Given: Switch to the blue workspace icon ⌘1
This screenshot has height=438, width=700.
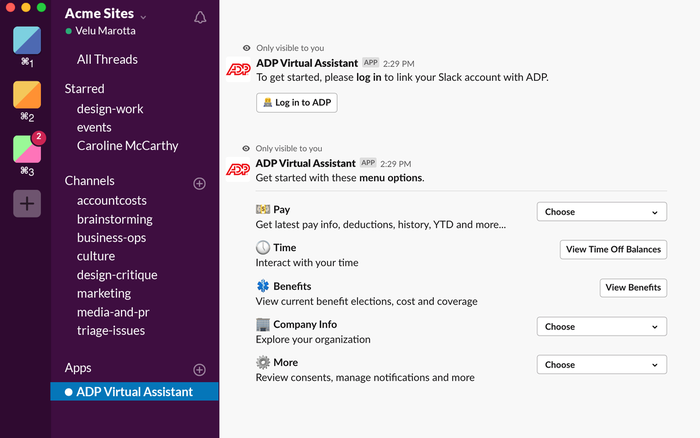Looking at the screenshot, I should tap(27, 40).
